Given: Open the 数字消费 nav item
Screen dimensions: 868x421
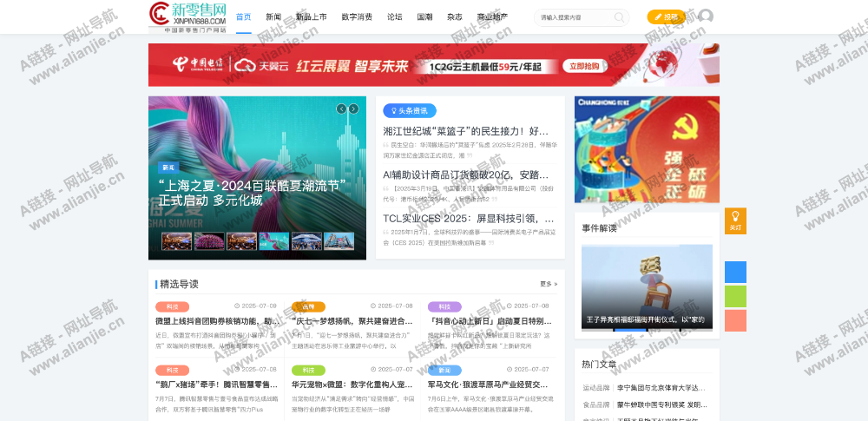Looking at the screenshot, I should 357,17.
